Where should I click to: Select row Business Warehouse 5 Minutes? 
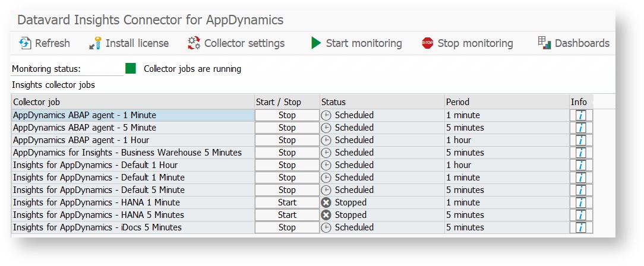point(132,153)
